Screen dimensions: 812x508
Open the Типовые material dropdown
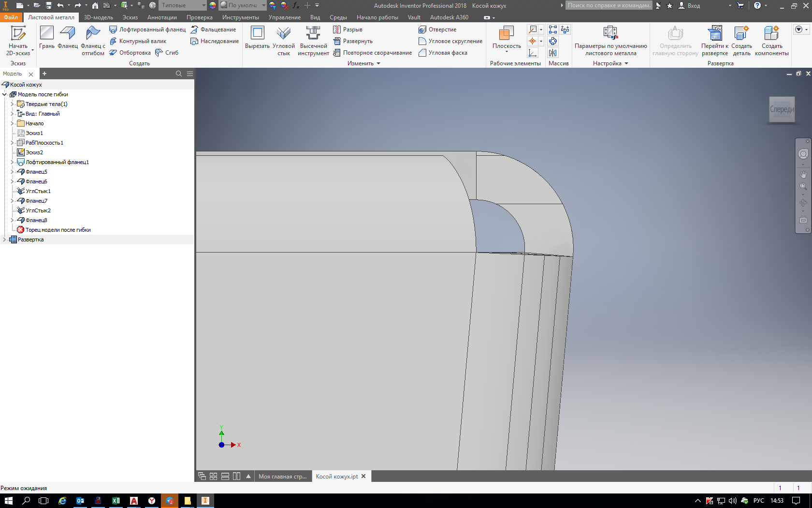click(x=203, y=5)
